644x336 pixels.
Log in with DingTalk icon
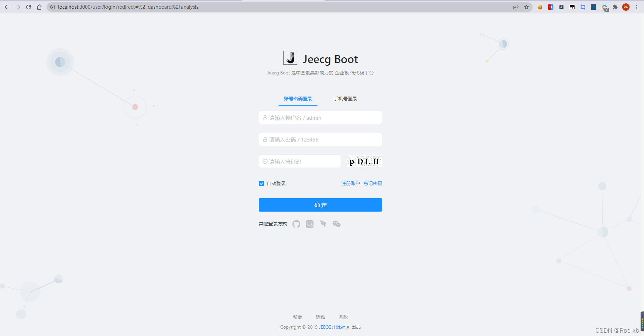(x=323, y=224)
